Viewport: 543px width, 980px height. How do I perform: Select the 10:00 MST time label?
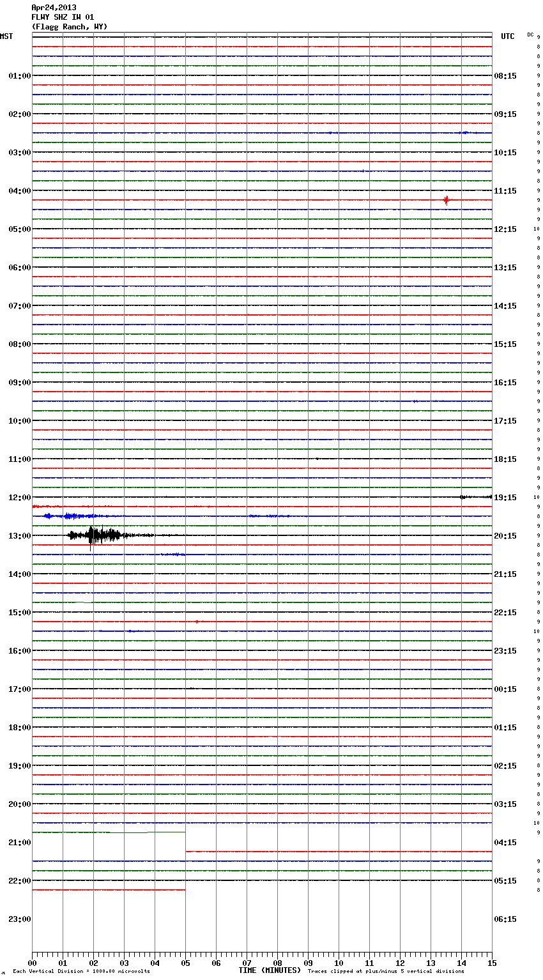[20, 421]
